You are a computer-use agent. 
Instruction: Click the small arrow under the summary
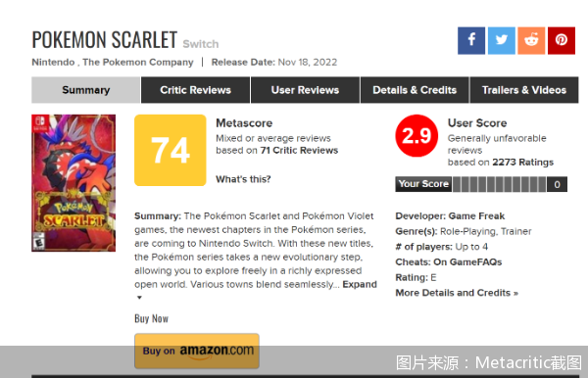(x=139, y=298)
